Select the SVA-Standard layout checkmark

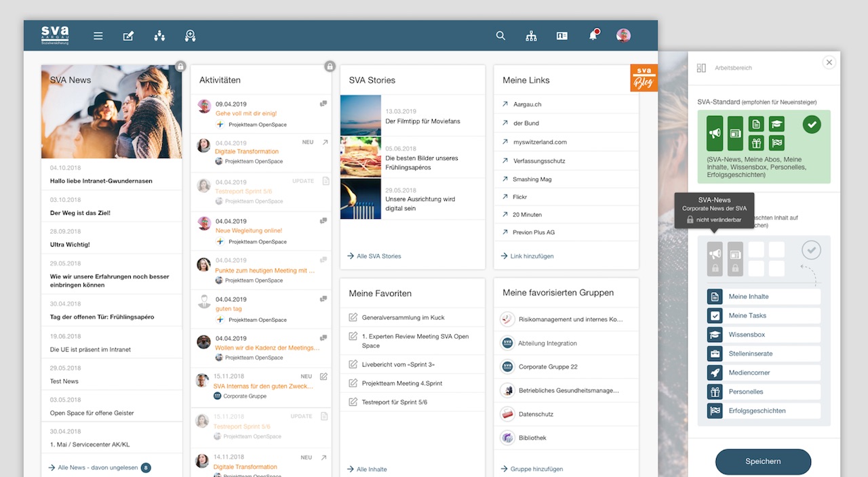tap(812, 125)
